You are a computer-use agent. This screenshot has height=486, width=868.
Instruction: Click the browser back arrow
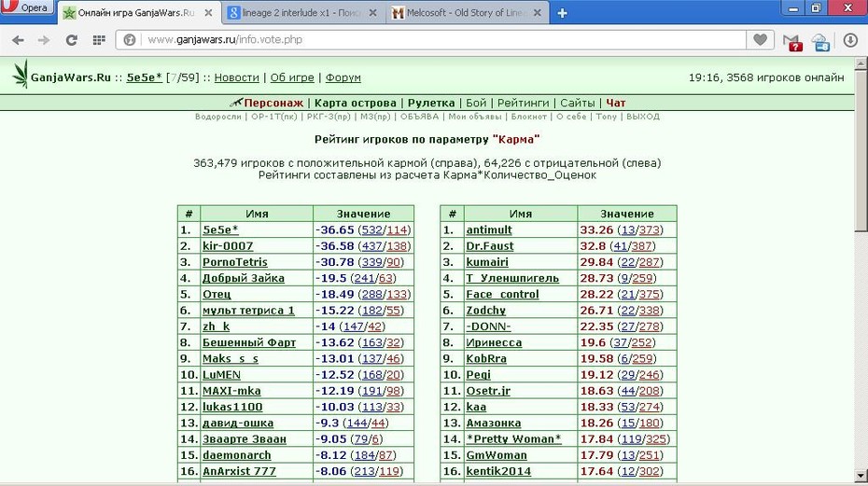coord(19,40)
